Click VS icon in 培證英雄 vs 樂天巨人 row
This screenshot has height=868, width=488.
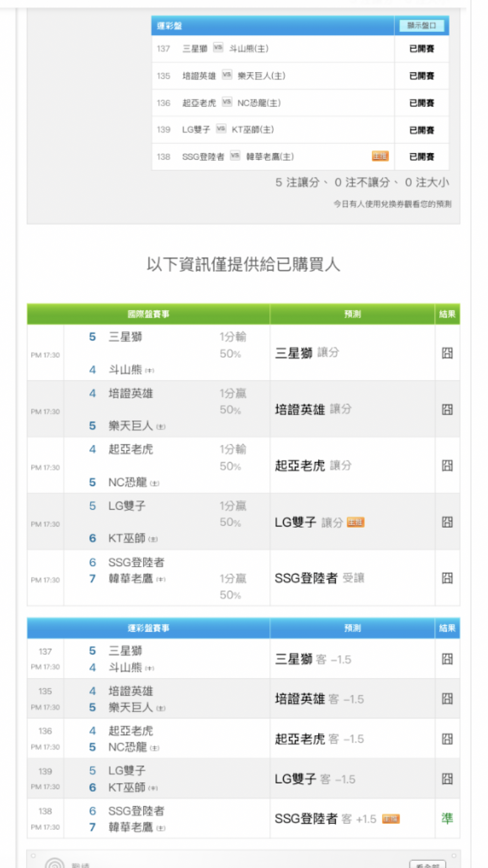click(226, 75)
